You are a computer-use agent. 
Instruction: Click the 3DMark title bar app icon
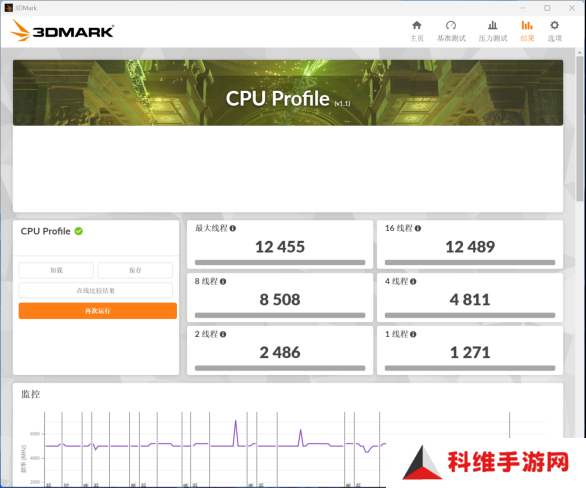pyautogui.click(x=8, y=8)
